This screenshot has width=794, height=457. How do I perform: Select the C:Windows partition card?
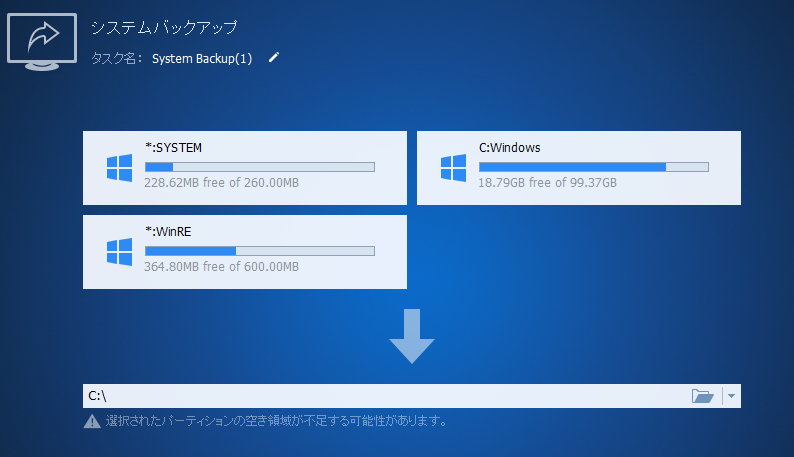click(x=579, y=168)
